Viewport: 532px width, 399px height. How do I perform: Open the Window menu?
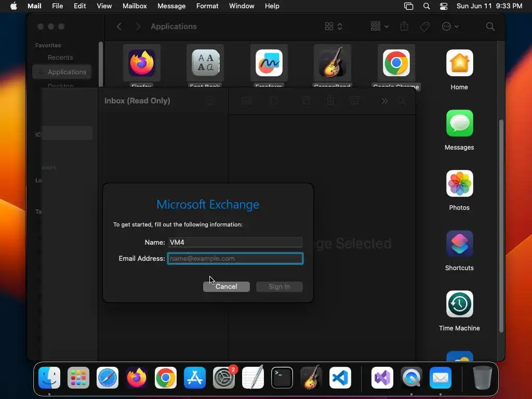click(x=242, y=6)
